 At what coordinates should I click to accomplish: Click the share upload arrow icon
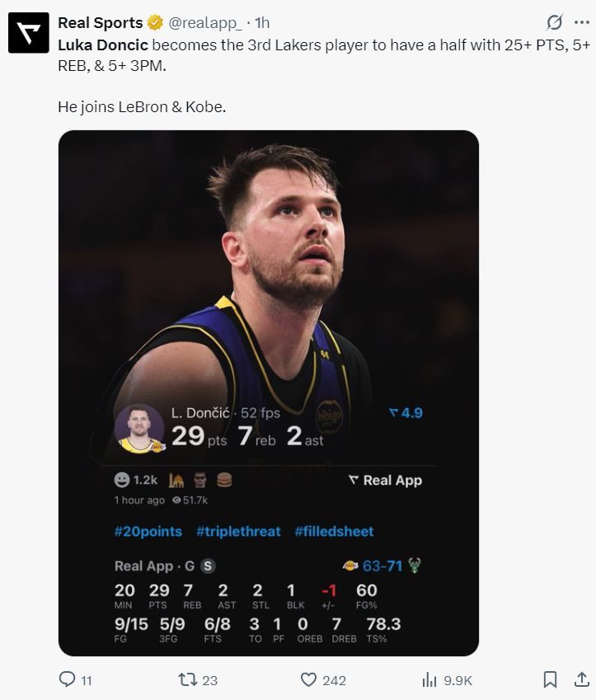[x=581, y=679]
